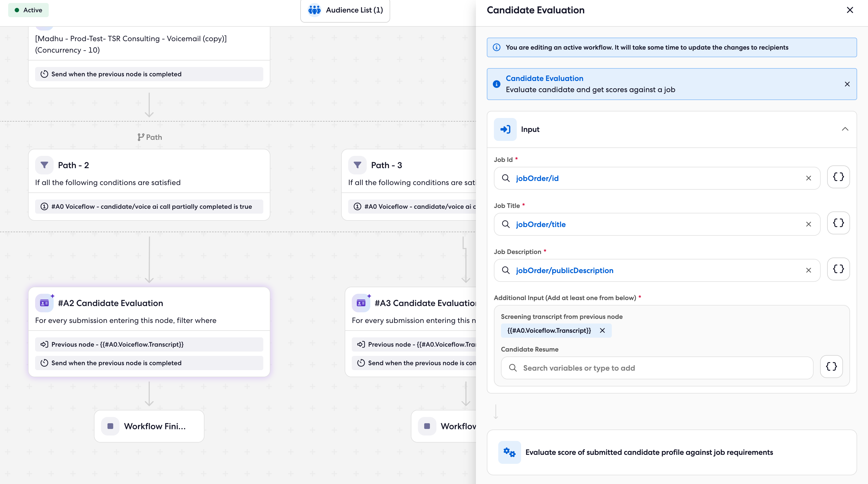Open variable picker for Job Id field
868x484 pixels.
(838, 177)
